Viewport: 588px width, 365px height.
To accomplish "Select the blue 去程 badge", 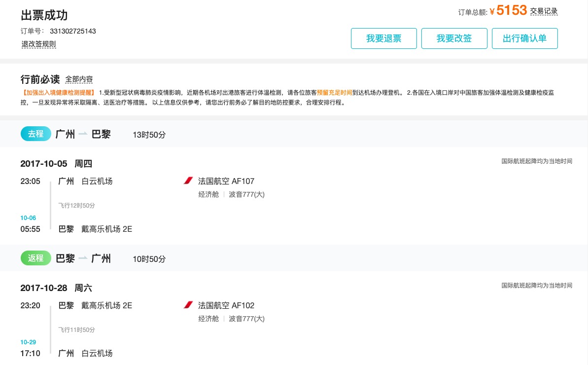I will tap(36, 134).
